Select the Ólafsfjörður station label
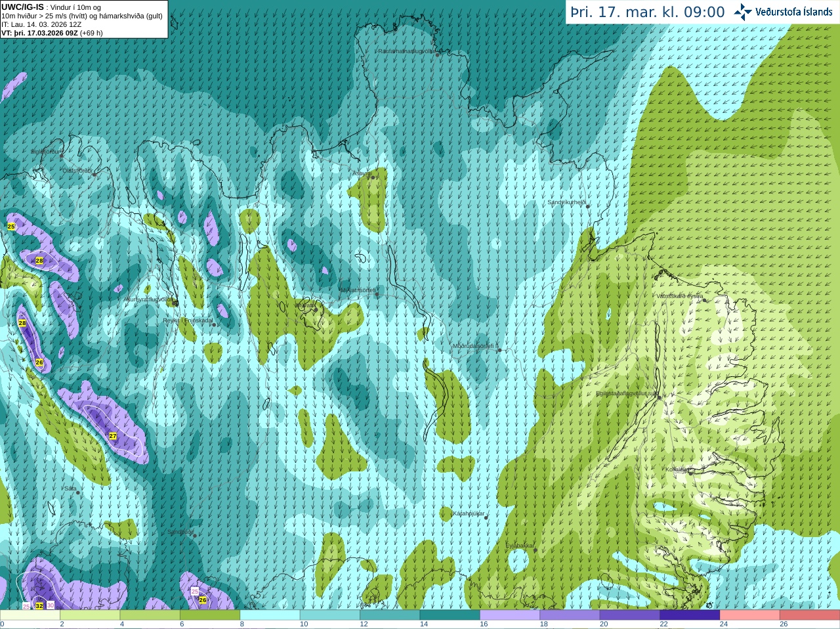The width and height of the screenshot is (840, 629). tap(77, 171)
